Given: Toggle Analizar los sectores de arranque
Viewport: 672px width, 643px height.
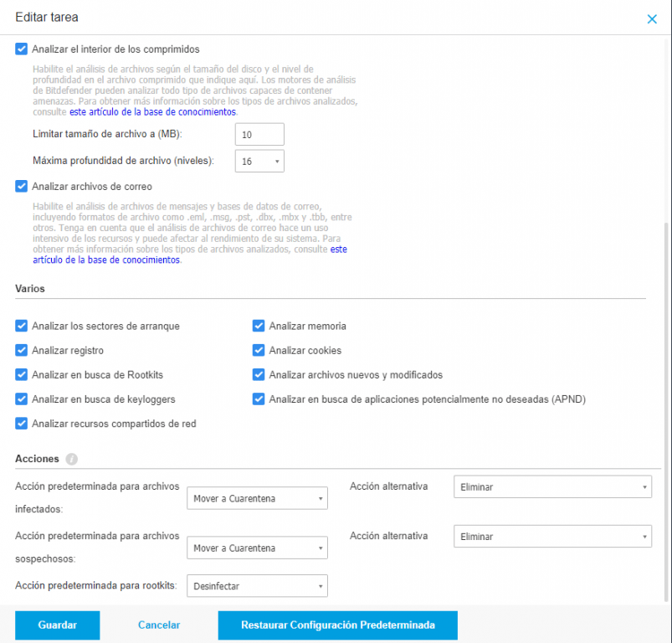Looking at the screenshot, I should click(22, 326).
